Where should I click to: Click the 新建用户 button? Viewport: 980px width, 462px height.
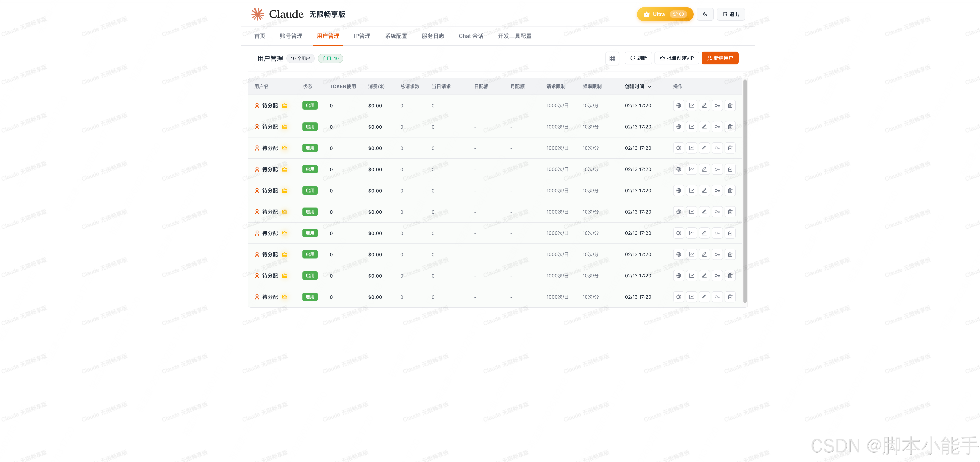[719, 58]
